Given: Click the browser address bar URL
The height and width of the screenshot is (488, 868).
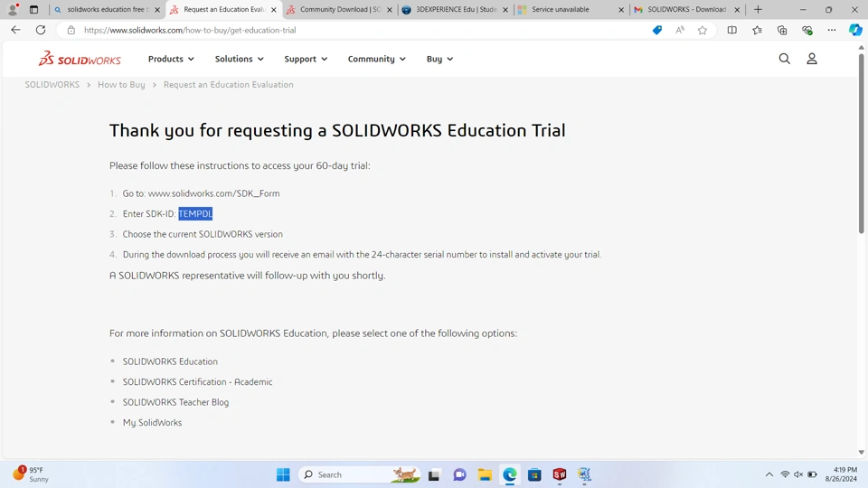Looking at the screenshot, I should 190,30.
